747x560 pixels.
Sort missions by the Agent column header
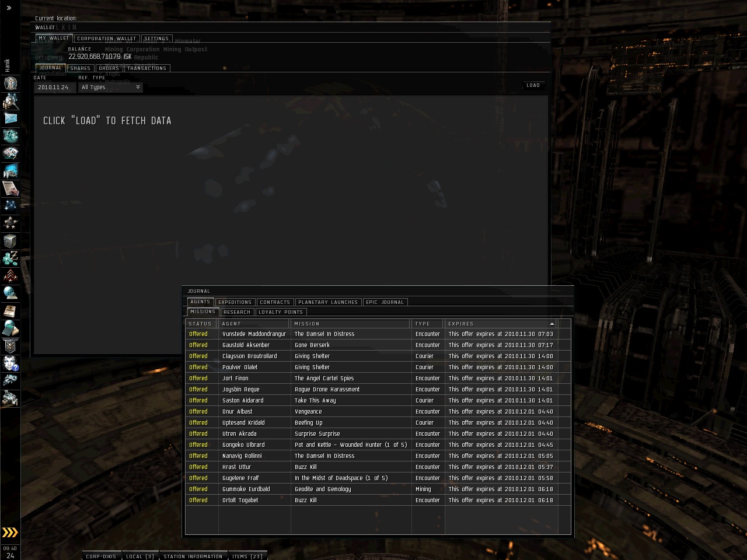(x=254, y=324)
